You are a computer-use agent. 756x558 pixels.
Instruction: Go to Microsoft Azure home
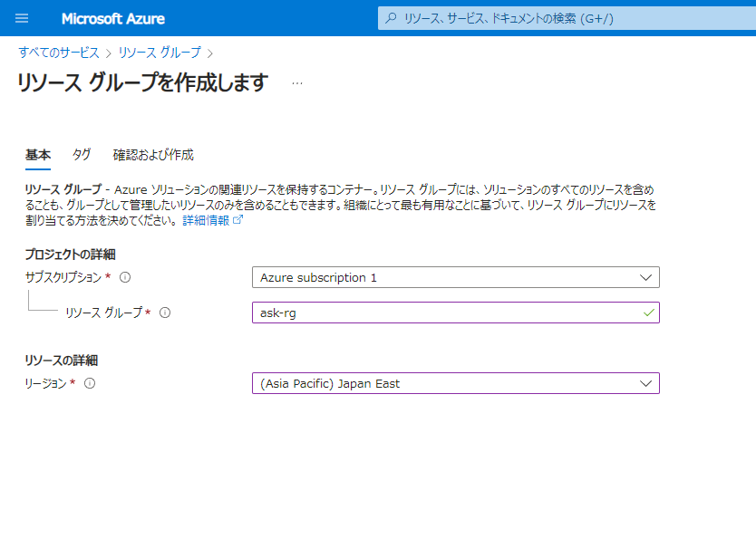coord(113,19)
